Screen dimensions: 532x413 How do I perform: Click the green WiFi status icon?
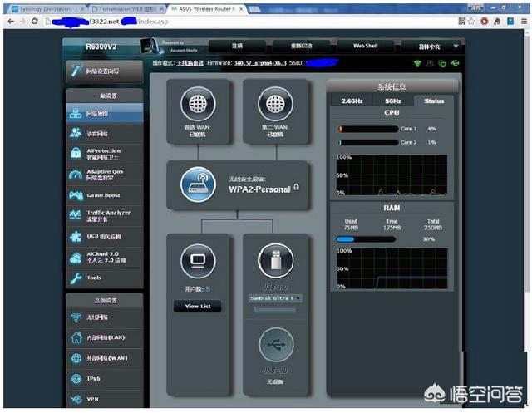point(417,63)
